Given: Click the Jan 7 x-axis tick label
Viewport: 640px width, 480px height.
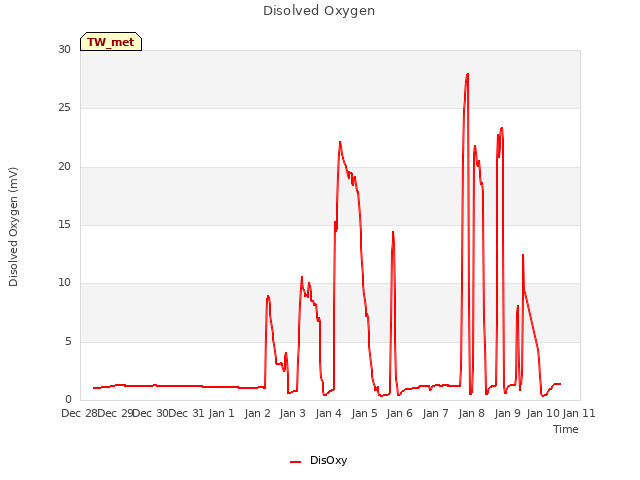Looking at the screenshot, I should (x=436, y=413).
